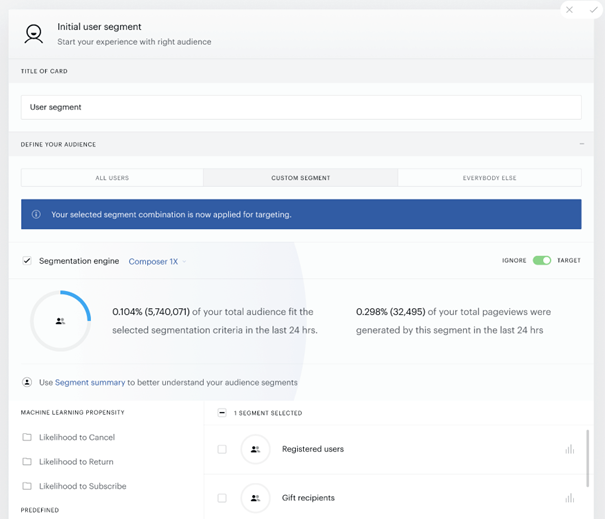Click the Likelihood to Return label

[x=76, y=462]
